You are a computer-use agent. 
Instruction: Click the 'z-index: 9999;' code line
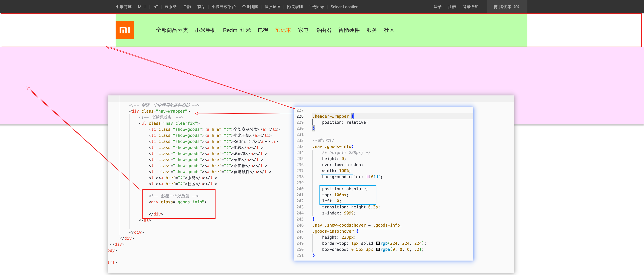[339, 213]
